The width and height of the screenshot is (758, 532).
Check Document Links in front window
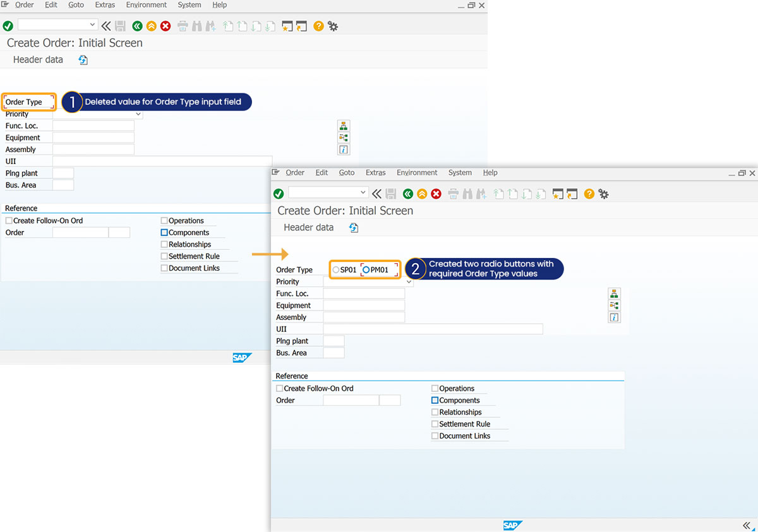(x=435, y=436)
